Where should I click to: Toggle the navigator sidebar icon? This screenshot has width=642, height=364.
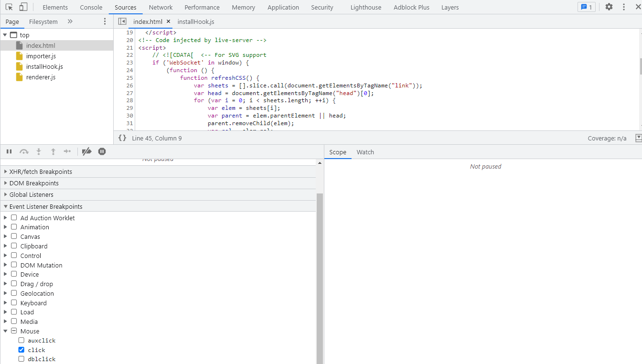[122, 21]
